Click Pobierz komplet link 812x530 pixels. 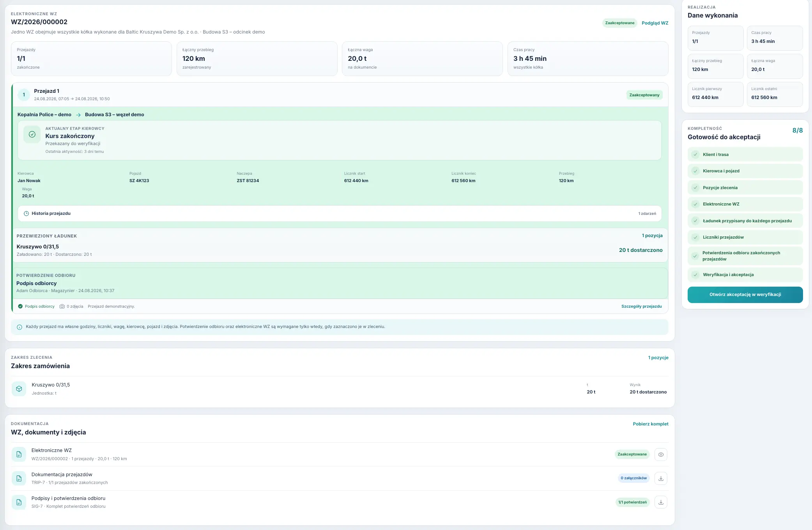coord(651,424)
